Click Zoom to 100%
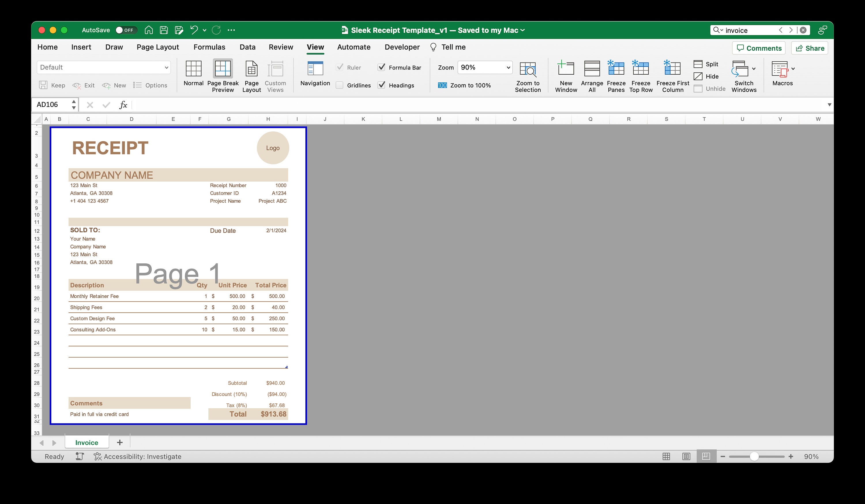The image size is (865, 504). (x=466, y=85)
